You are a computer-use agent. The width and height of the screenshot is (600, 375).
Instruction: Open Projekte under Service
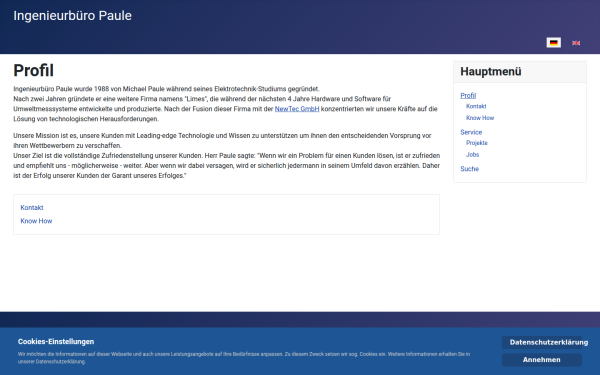[x=477, y=143]
